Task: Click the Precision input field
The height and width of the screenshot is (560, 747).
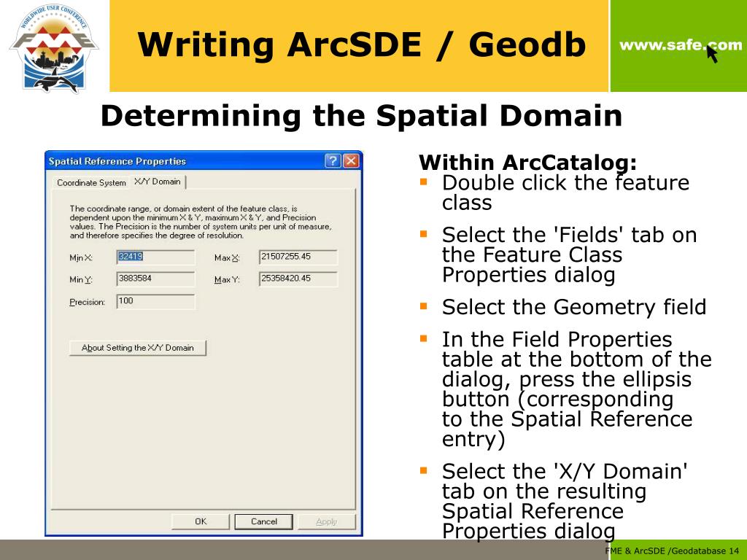Action: [x=155, y=301]
